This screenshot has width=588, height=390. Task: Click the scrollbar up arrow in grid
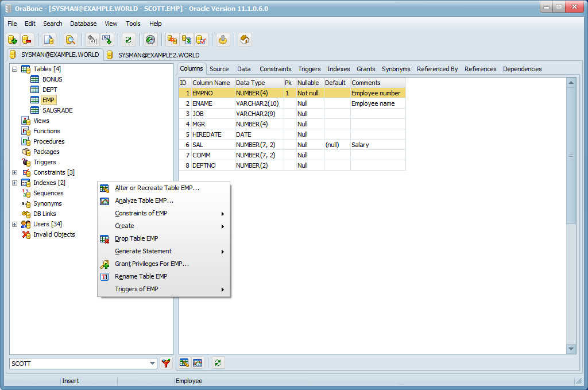point(571,83)
